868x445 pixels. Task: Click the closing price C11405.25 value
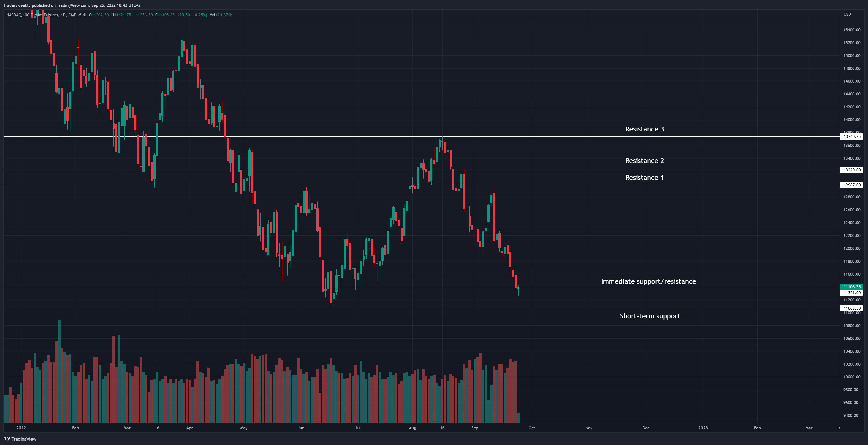point(165,15)
